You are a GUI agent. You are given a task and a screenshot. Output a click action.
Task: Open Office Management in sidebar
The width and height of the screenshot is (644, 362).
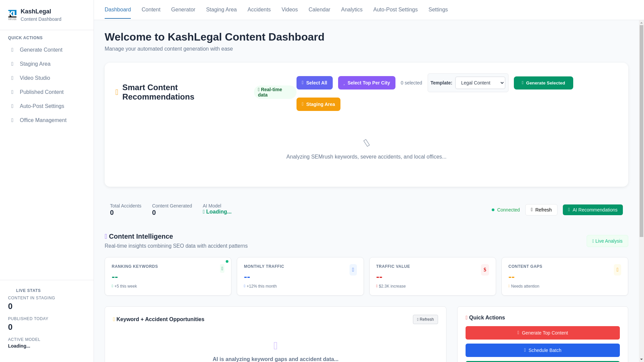(47, 120)
